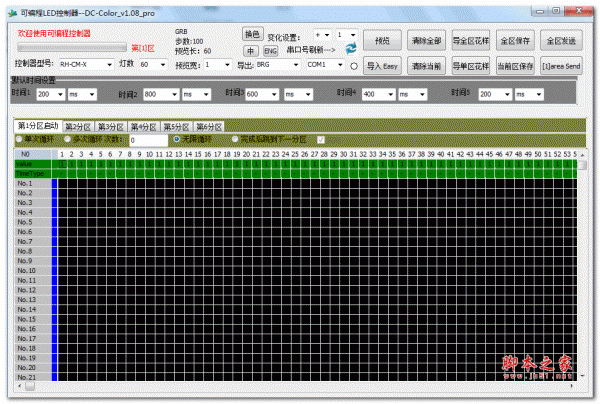Click the 预览 button

click(x=381, y=41)
